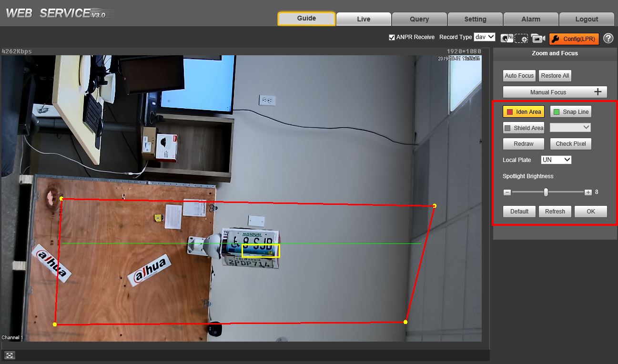The height and width of the screenshot is (364, 618).
Task: Select the Iden Area drawing mode
Action: point(523,112)
